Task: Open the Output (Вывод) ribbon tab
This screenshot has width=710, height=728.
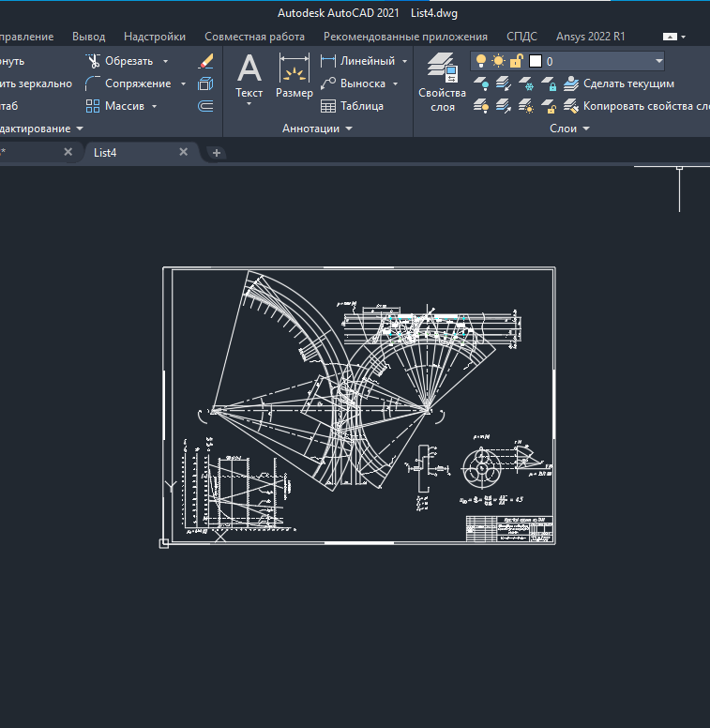Action: (88, 37)
